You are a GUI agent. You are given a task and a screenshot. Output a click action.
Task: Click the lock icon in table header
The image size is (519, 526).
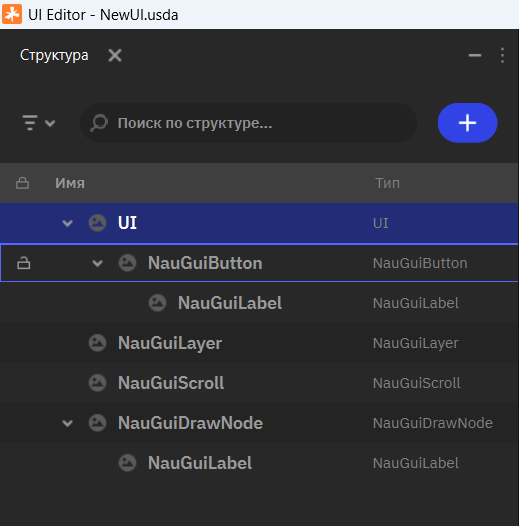point(22,183)
